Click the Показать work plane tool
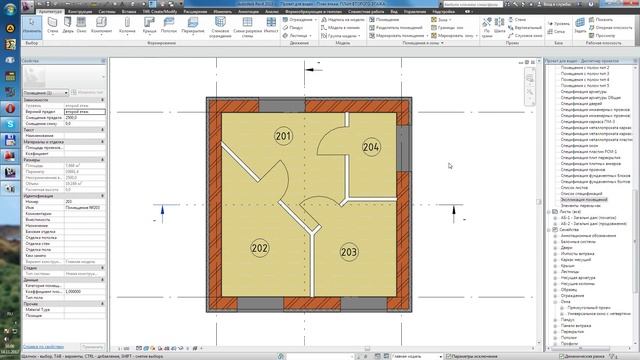 point(601,20)
